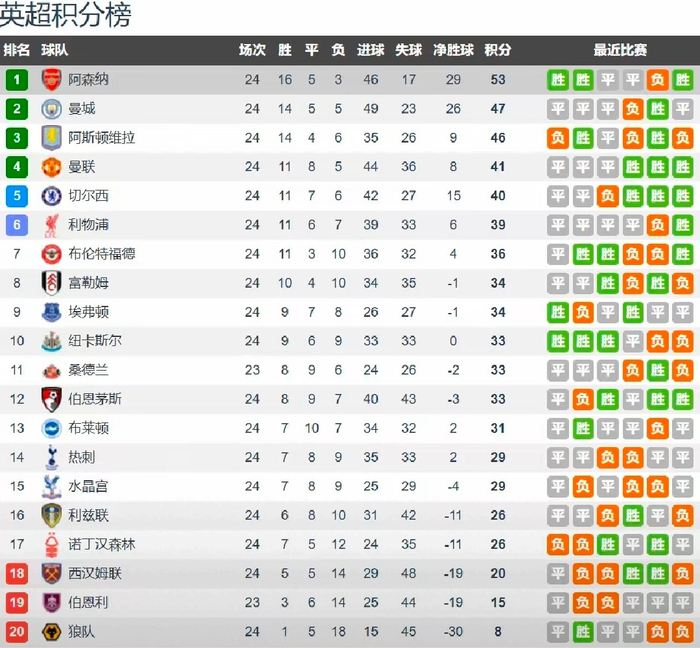Screen dimensions: 700x648
Task: Click the 场次 column header
Action: click(252, 50)
